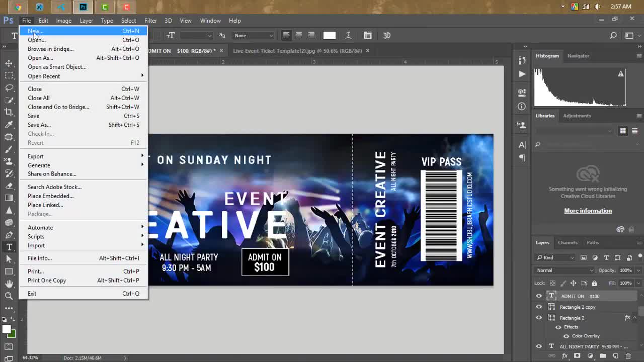Switch to the Adjustments tab
This screenshot has width=644, height=362.
(577, 116)
